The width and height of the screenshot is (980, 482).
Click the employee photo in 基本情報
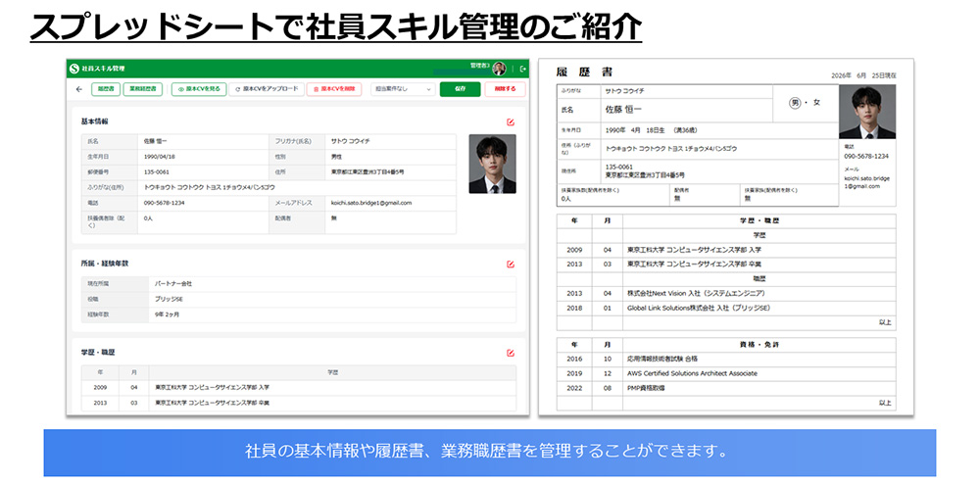point(493,164)
